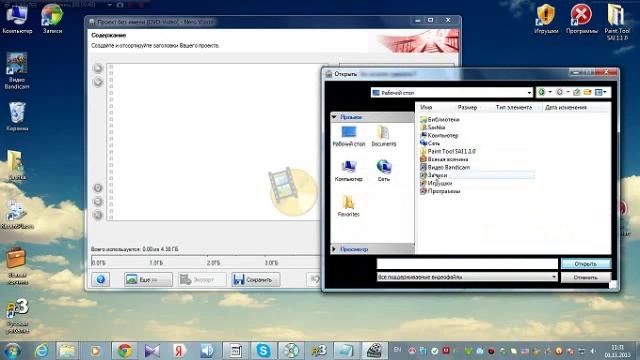Select Paint Tool SAI1.1.0 in file list

448,151
